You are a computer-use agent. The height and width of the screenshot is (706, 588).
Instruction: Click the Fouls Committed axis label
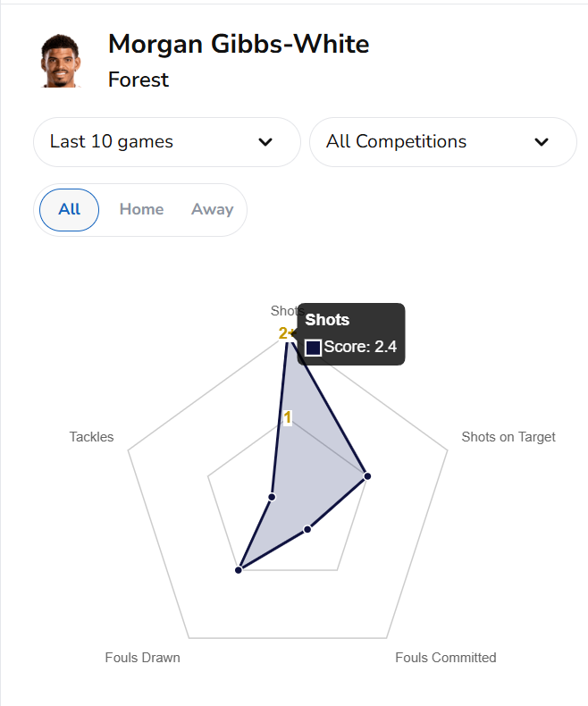[x=445, y=658]
